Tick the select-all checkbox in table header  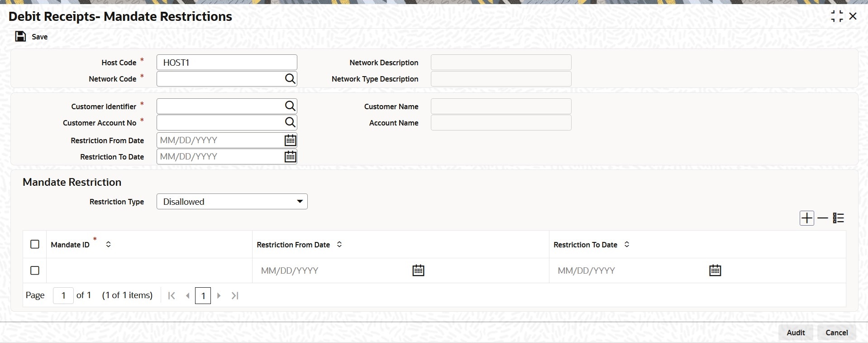point(35,244)
